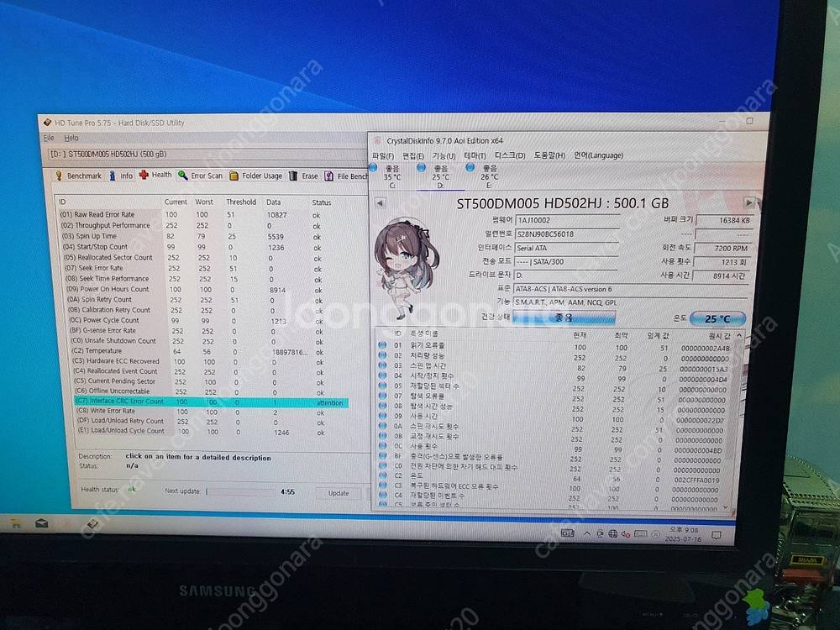Image resolution: width=840 pixels, height=630 pixels.
Task: Open the 테마(T) menu
Action: tap(475, 155)
